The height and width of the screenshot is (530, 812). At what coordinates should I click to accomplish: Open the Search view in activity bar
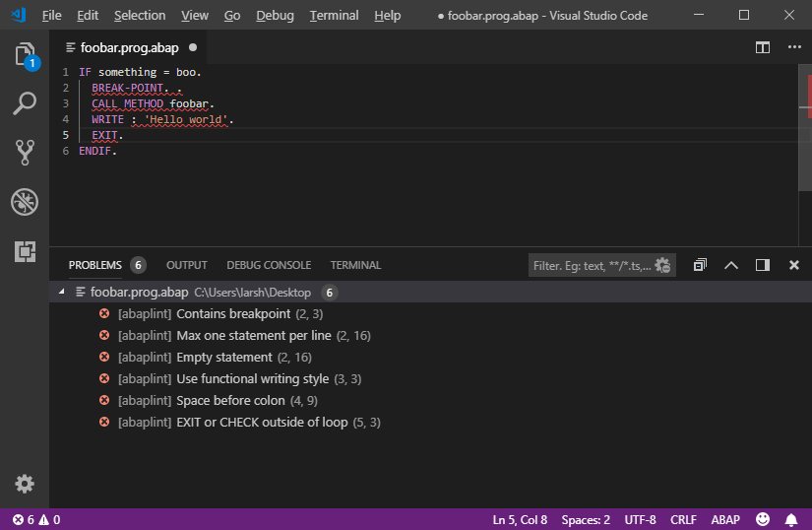point(25,103)
